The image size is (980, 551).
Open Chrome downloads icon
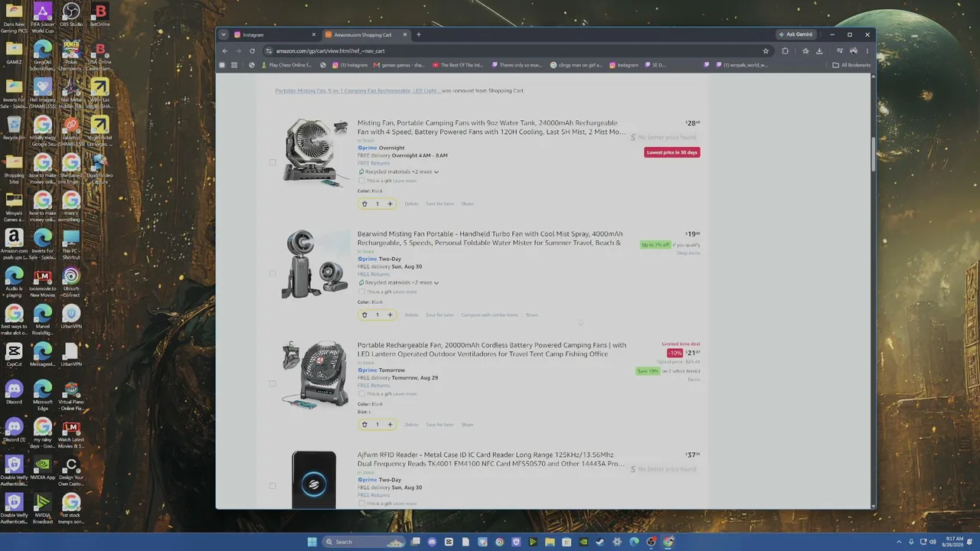pos(819,51)
